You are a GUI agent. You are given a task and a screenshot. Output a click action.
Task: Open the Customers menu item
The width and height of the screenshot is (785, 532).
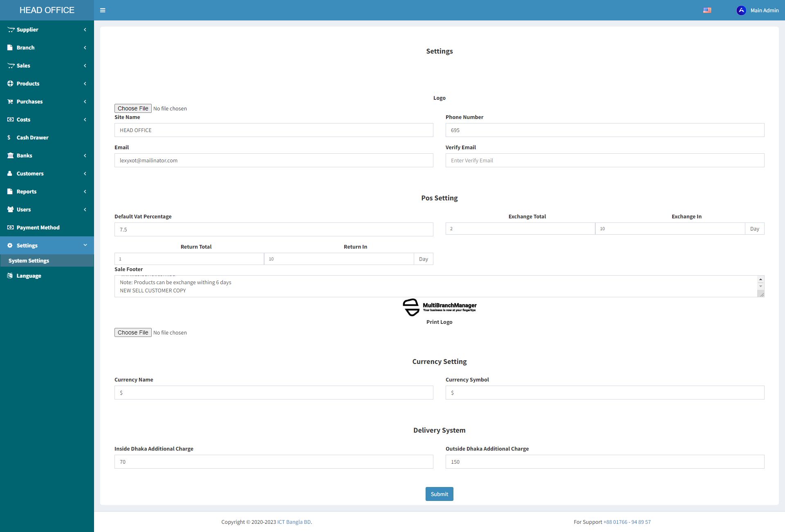coord(30,173)
